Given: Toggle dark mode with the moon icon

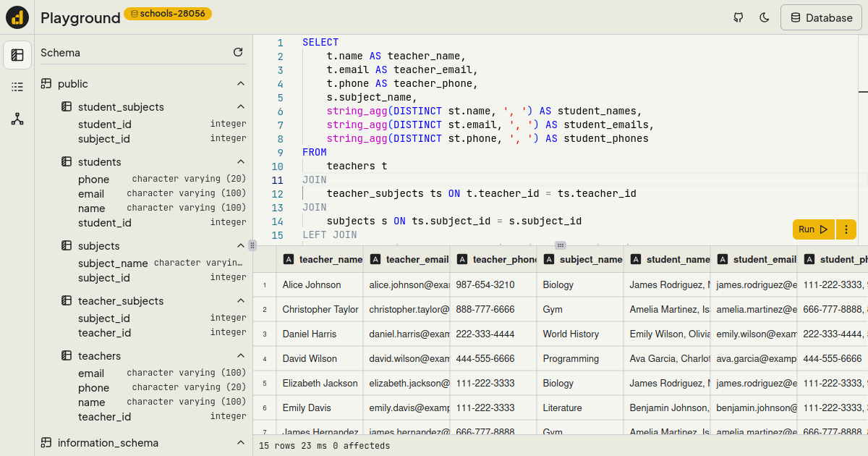Looking at the screenshot, I should pyautogui.click(x=764, y=17).
